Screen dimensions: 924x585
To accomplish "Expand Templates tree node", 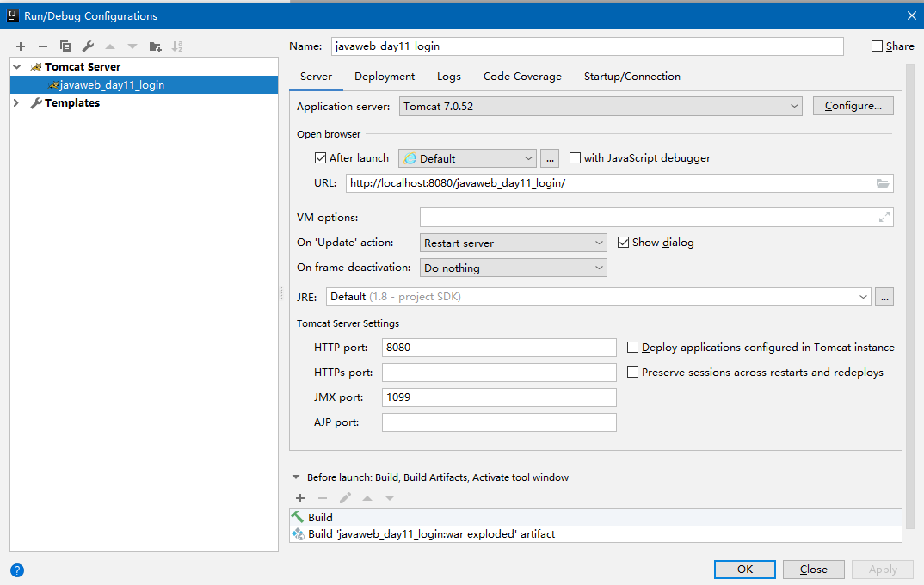I will (x=16, y=103).
